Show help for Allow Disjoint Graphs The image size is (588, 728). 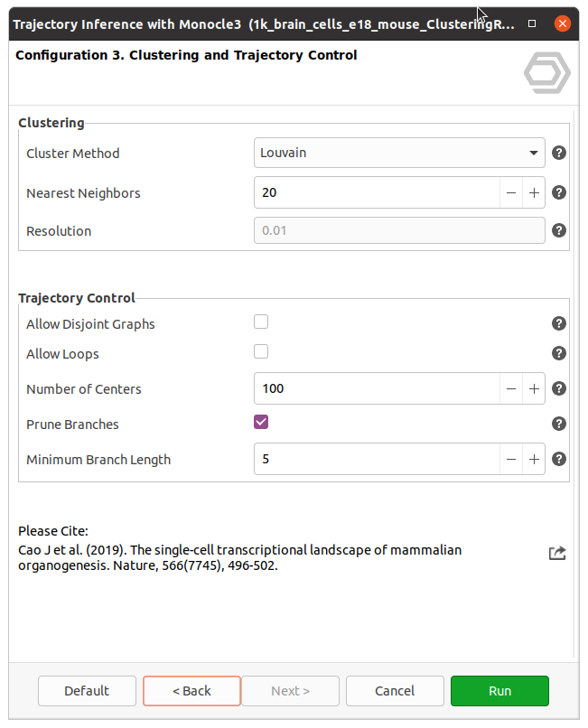pos(559,323)
